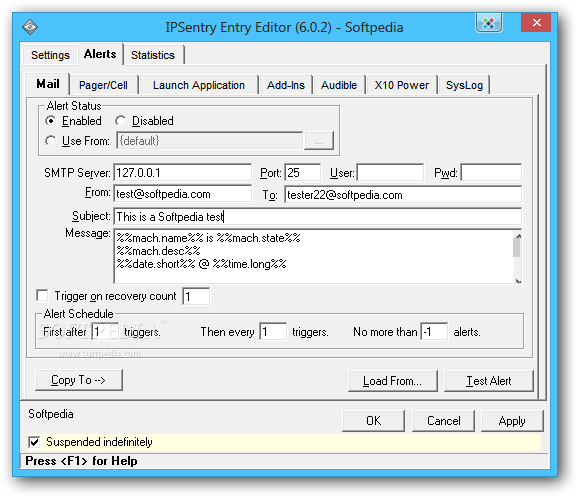
Task: Click the Test Alert button
Action: tap(489, 381)
